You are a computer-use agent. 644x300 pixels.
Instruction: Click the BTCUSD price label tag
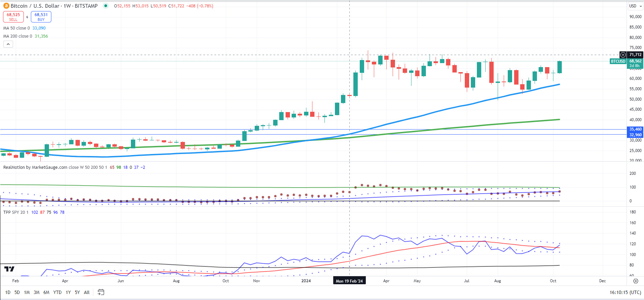(x=618, y=61)
